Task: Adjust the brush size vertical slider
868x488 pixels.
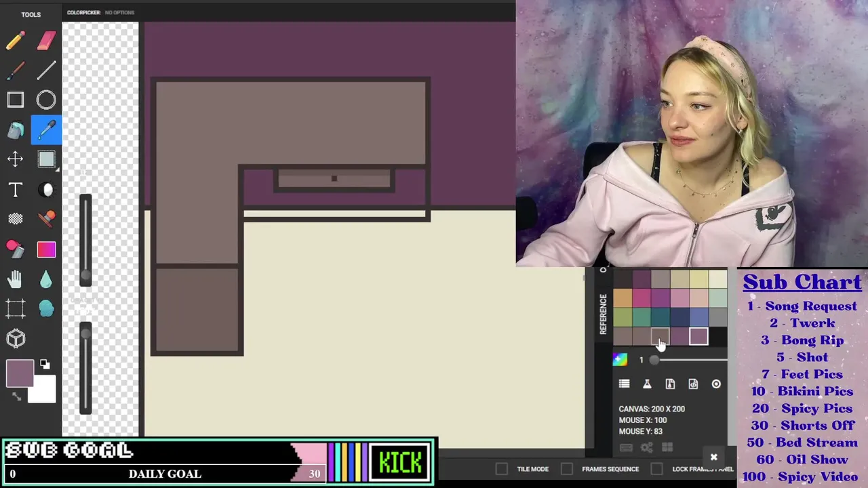Action: pyautogui.click(x=85, y=241)
